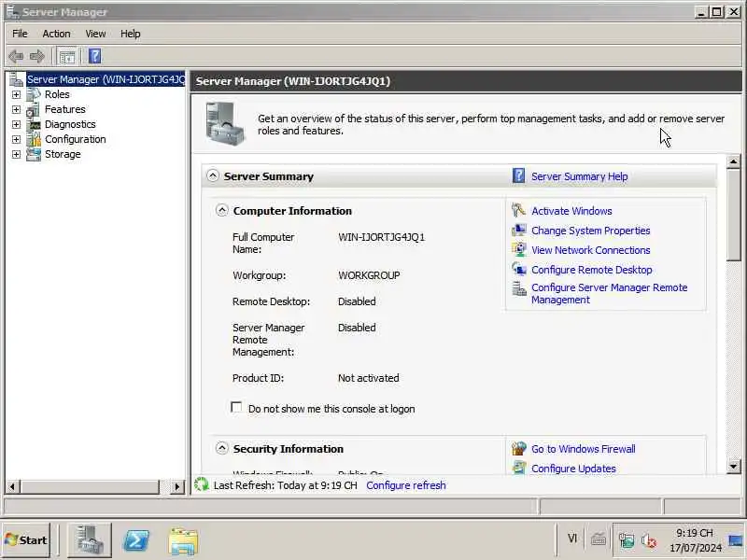Click the Configure Updates icon
747x560 pixels.
tap(518, 468)
